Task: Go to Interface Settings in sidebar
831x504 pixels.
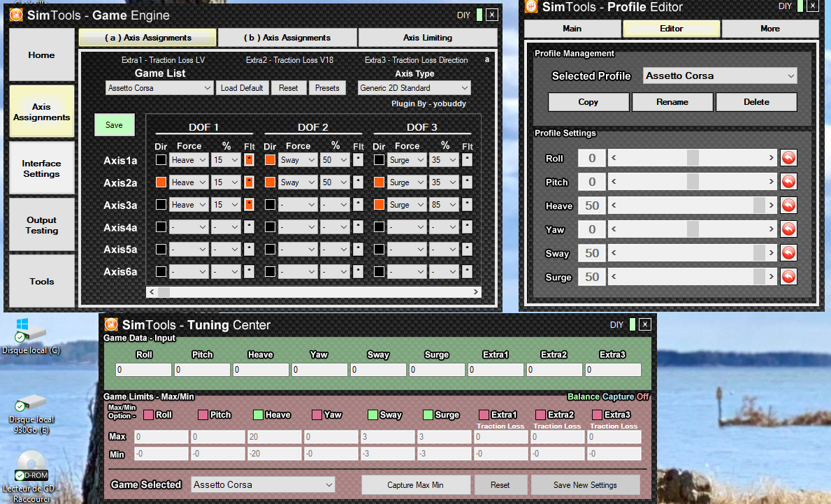Action: (x=42, y=168)
